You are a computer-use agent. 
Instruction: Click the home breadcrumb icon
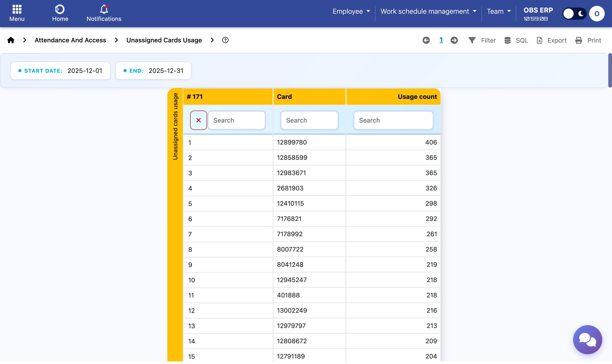coord(11,40)
